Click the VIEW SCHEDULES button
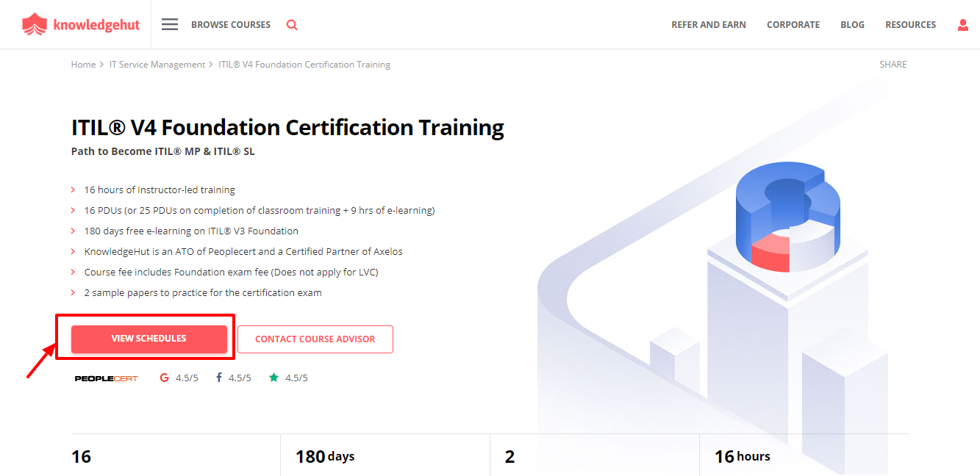This screenshot has width=980, height=476. click(x=149, y=339)
